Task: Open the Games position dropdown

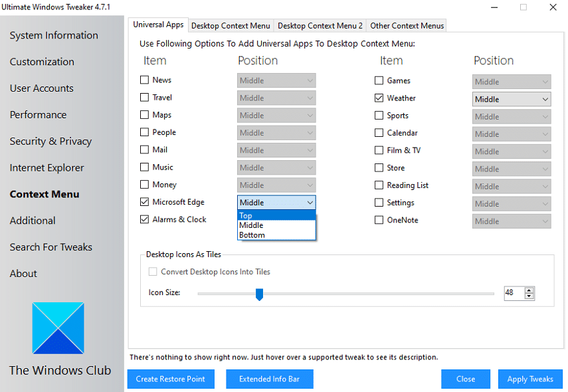Action: pos(512,82)
